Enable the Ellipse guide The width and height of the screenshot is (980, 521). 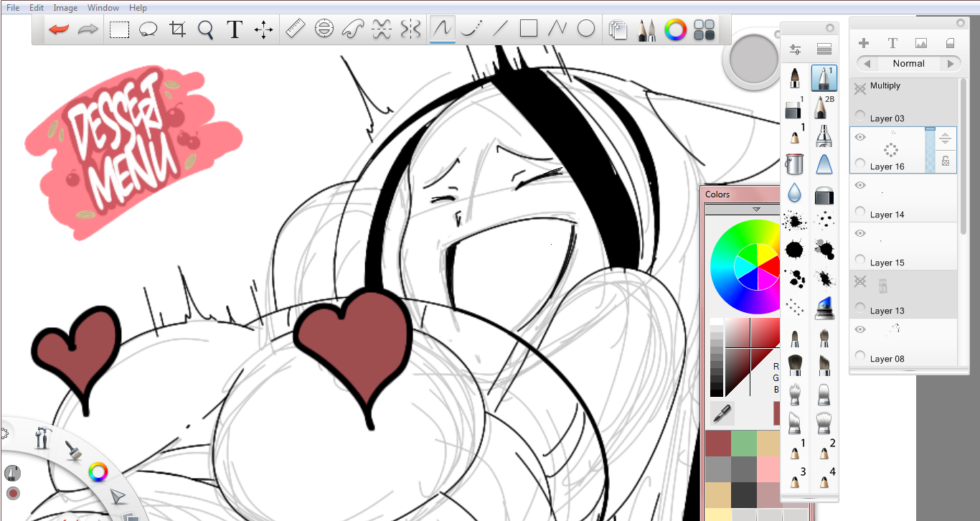pyautogui.click(x=324, y=29)
